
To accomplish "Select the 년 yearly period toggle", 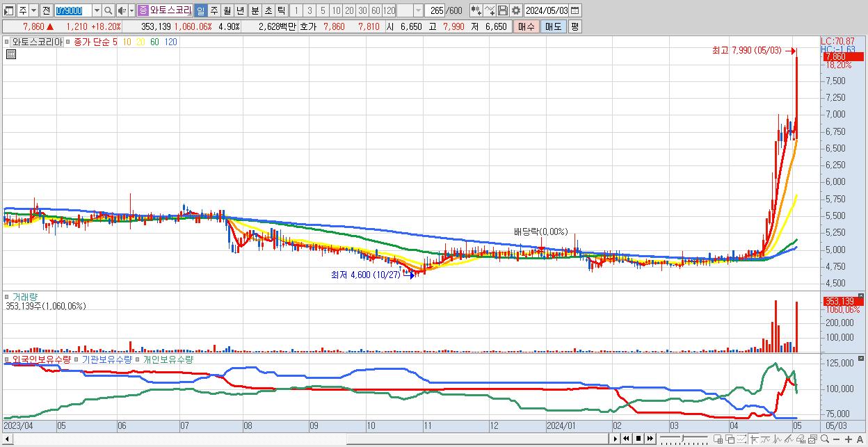I will pos(240,10).
